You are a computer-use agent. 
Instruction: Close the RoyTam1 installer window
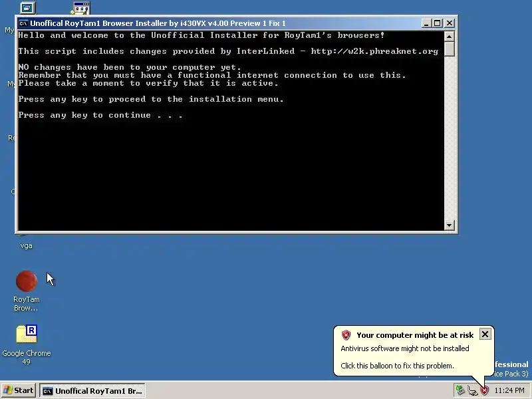point(450,23)
